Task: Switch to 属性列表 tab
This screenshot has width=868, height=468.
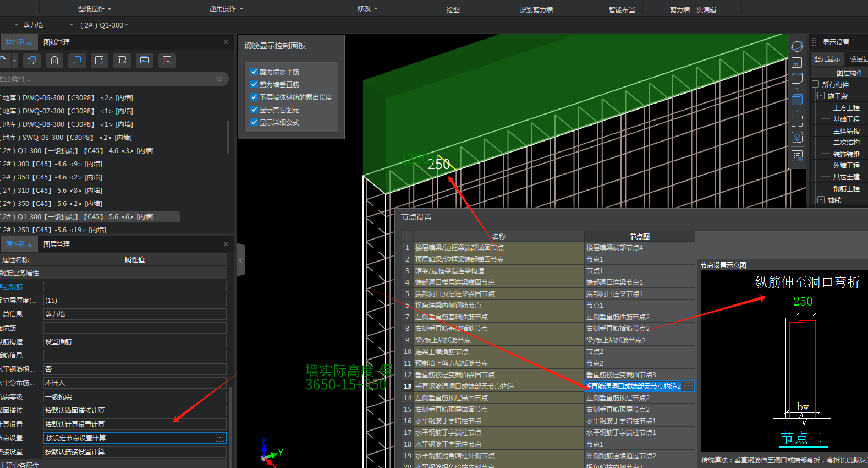Action: click(19, 244)
